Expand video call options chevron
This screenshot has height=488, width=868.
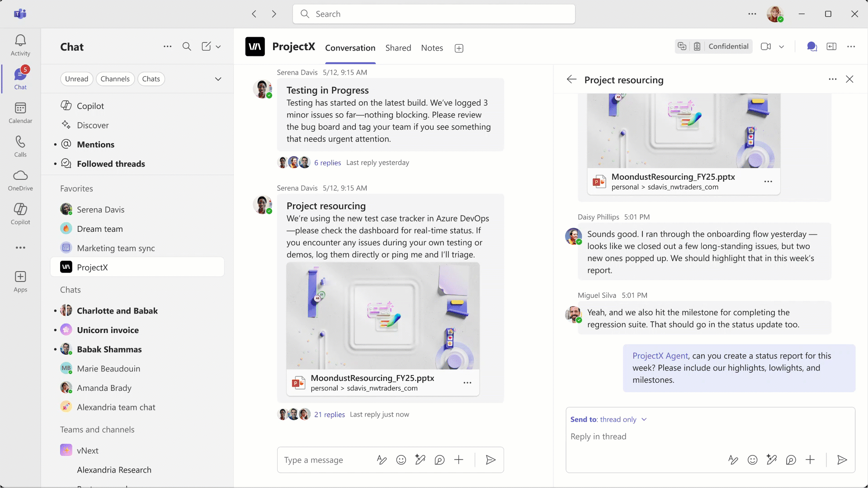781,47
